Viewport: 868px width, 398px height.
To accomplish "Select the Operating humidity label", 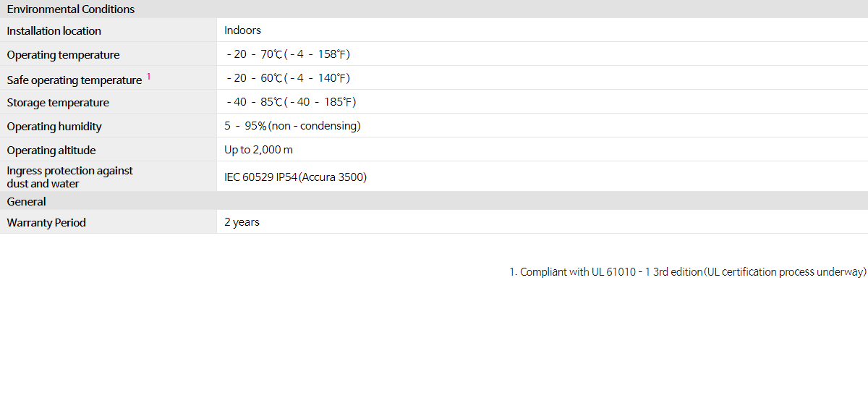I will click(x=54, y=127).
